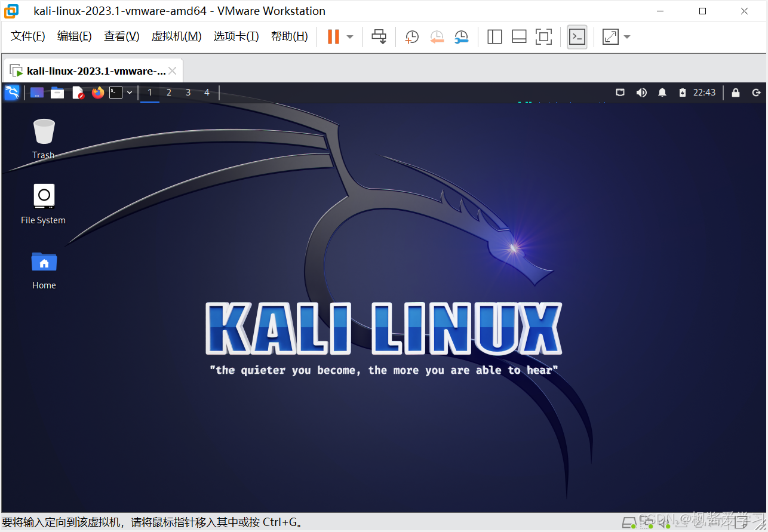Click the VMware Workstation logo in the title bar
Viewport: 768px width, 532px height.
(11, 11)
